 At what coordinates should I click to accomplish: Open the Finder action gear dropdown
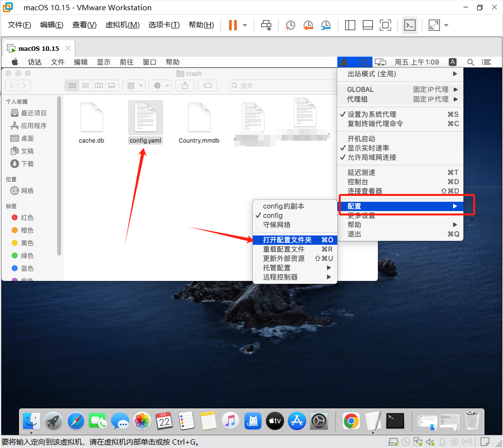[x=160, y=85]
